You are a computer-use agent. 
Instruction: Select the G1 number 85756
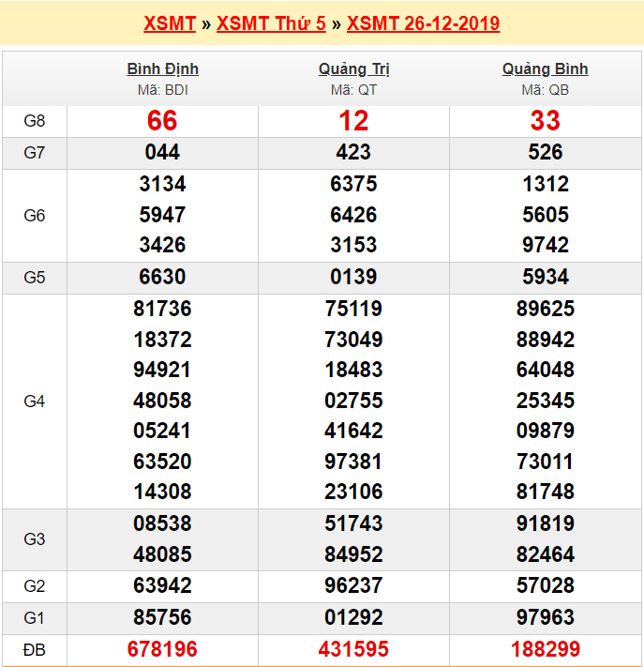pos(162,618)
